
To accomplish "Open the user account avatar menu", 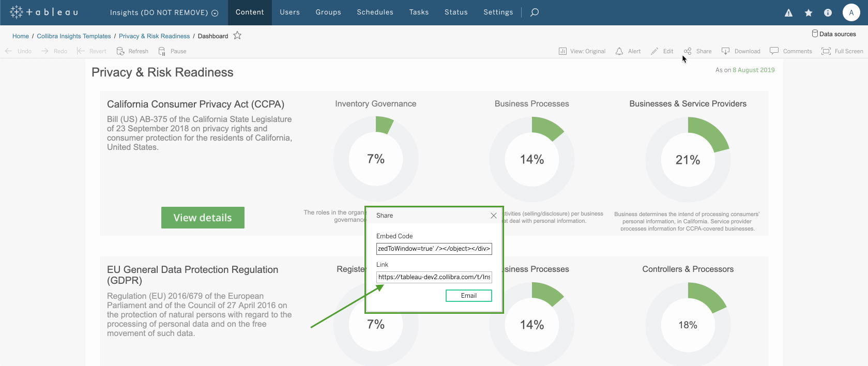I will [851, 12].
